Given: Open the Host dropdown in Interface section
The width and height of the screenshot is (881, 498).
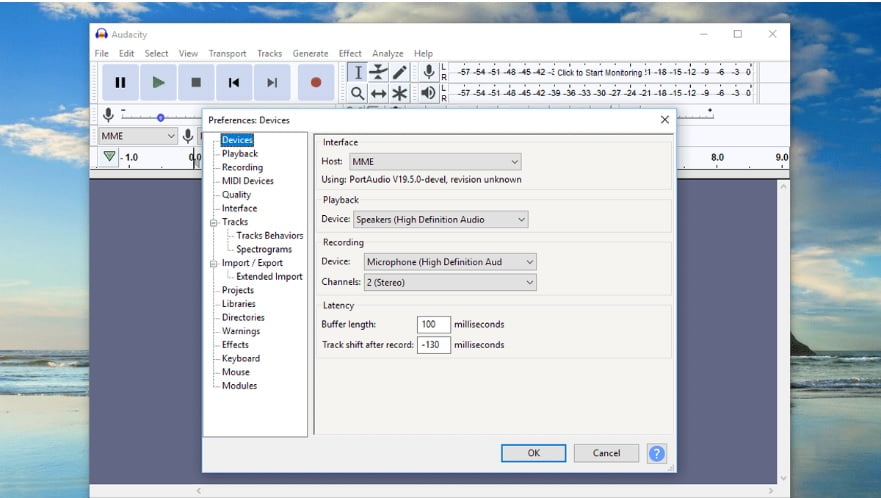Looking at the screenshot, I should 435,162.
